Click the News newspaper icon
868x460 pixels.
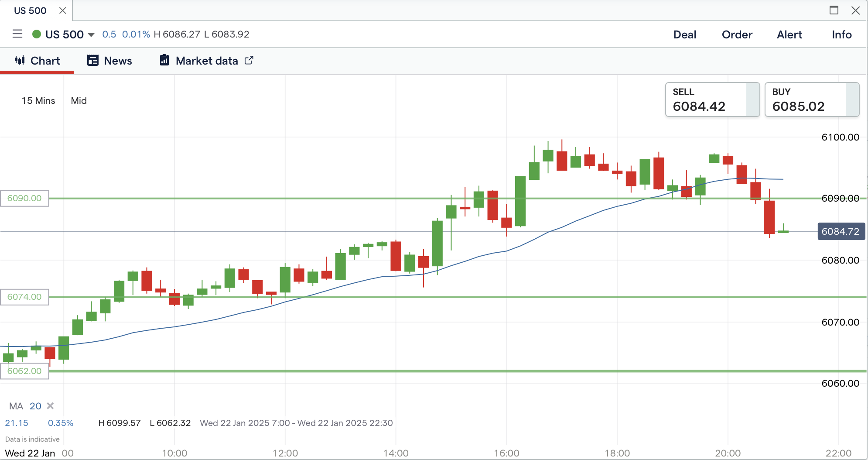[92, 60]
